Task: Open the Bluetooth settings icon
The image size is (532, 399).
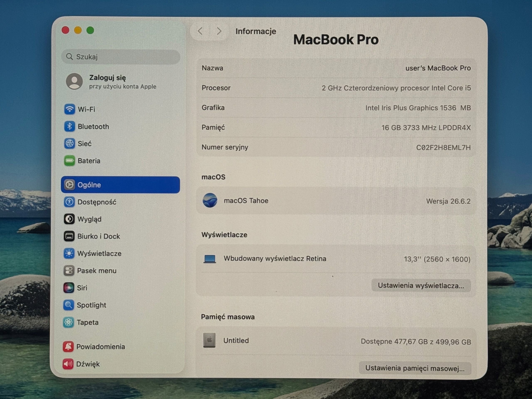Action: [69, 127]
